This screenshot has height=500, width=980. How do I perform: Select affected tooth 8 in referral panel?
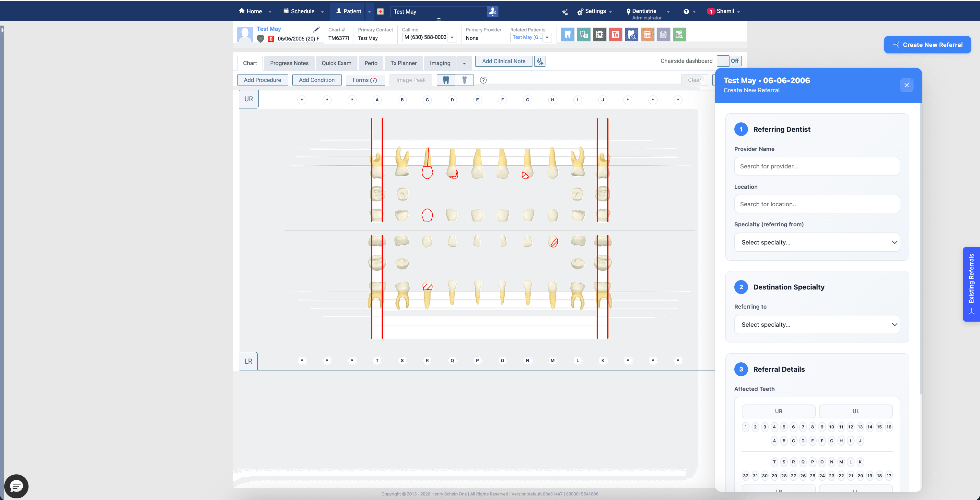click(812, 427)
